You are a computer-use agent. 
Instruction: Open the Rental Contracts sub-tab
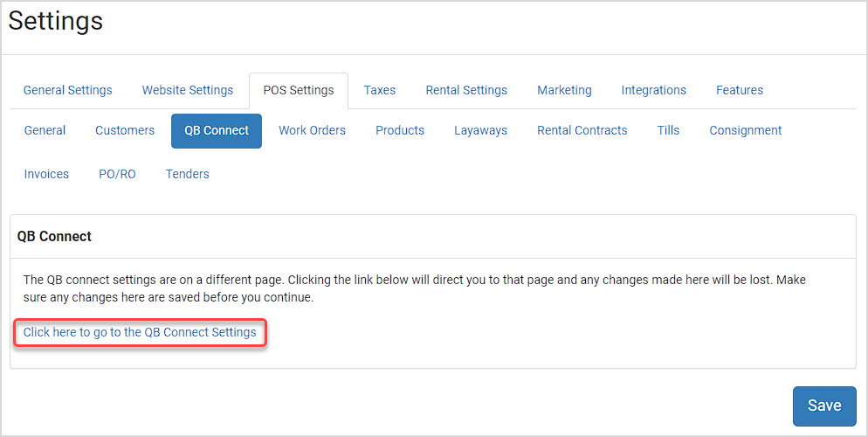click(x=582, y=130)
